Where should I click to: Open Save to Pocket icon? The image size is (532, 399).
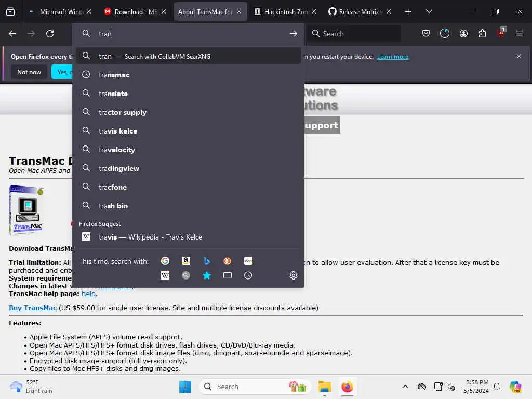pos(426,33)
